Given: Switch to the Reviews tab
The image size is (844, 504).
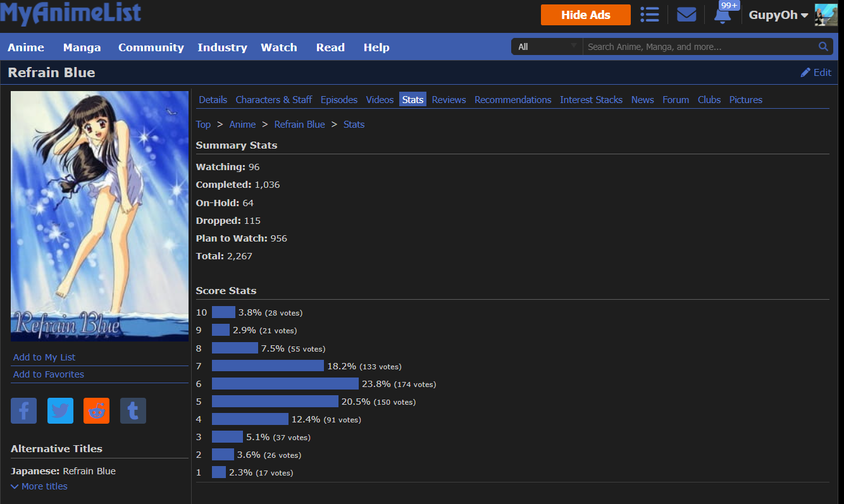Looking at the screenshot, I should pyautogui.click(x=449, y=100).
